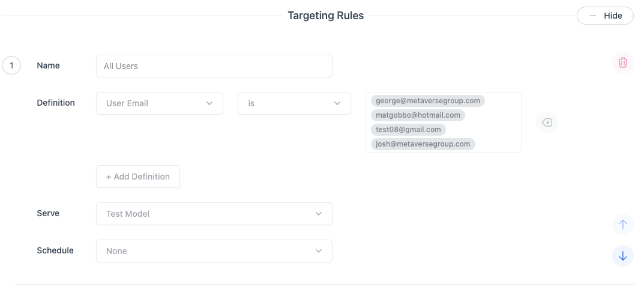644x290 pixels.
Task: Select the test08@gmail.com email tag
Action: pos(408,129)
